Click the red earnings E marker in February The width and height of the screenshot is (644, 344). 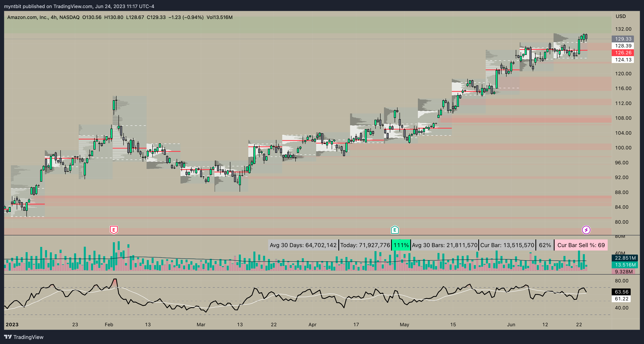[114, 230]
